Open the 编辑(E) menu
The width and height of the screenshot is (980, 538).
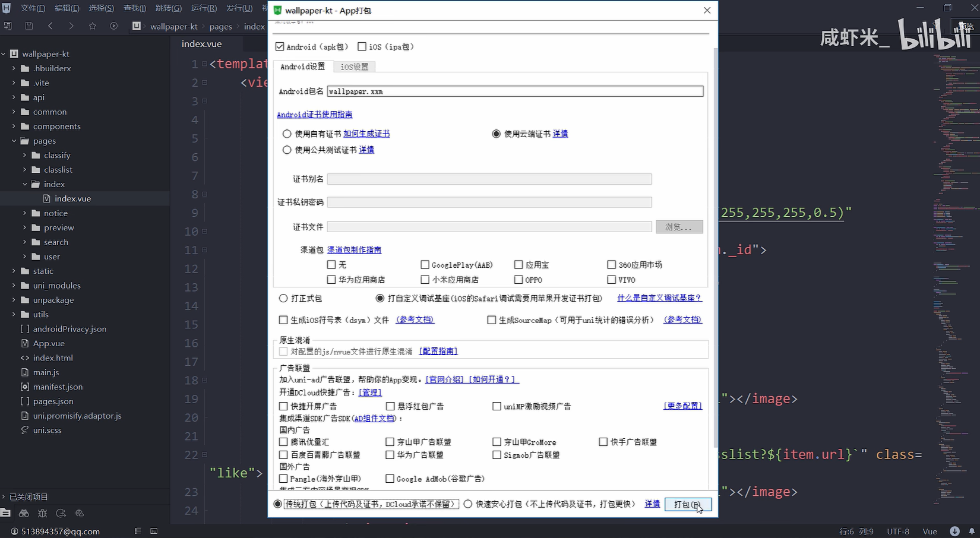click(67, 8)
